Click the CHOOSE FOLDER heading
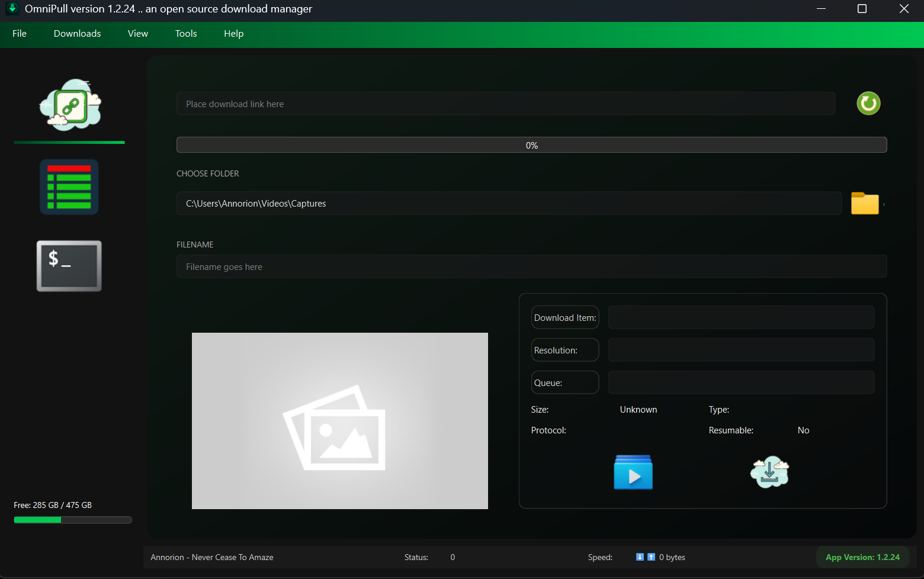924x579 pixels. tap(208, 173)
